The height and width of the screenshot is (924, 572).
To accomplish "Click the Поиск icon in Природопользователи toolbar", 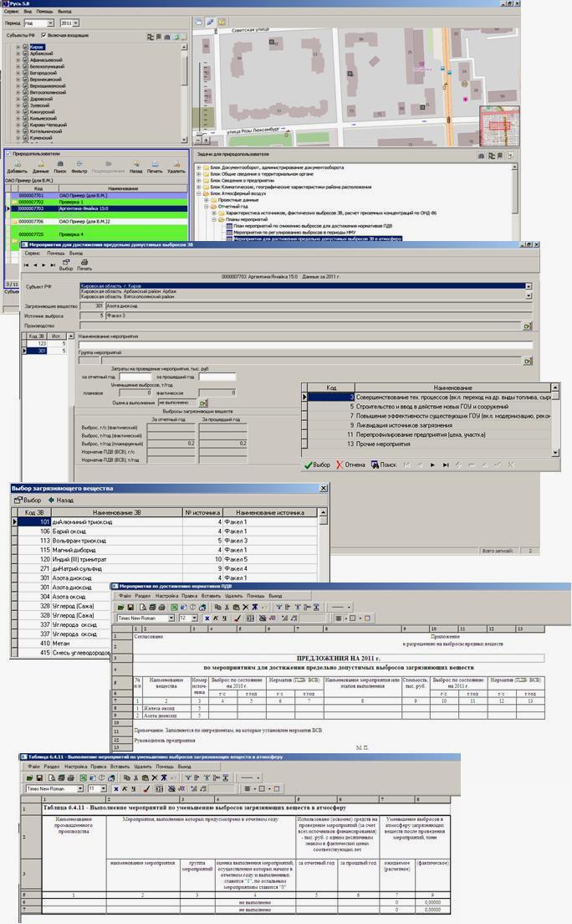I will [x=60, y=164].
